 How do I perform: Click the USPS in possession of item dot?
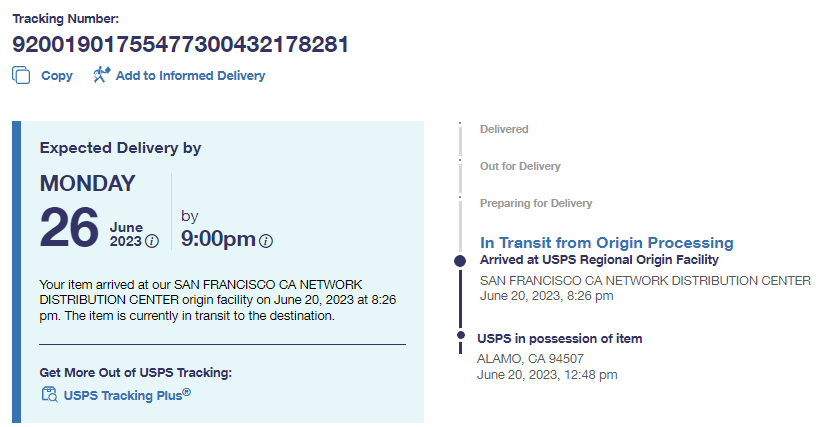(x=460, y=335)
